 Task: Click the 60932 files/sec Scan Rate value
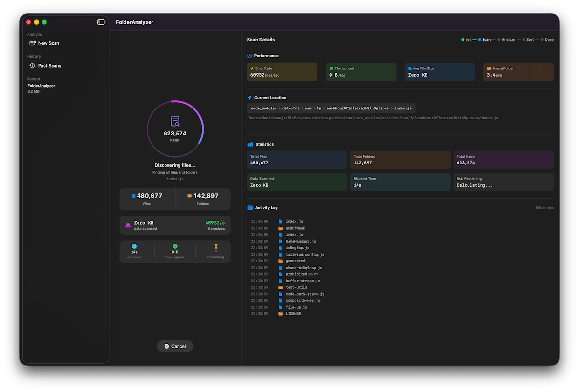(x=265, y=75)
